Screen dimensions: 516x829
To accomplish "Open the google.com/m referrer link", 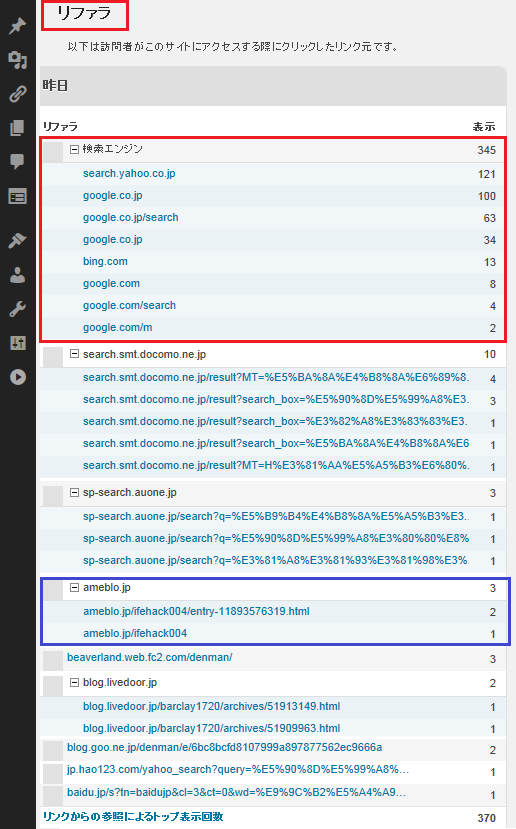I will [117, 327].
